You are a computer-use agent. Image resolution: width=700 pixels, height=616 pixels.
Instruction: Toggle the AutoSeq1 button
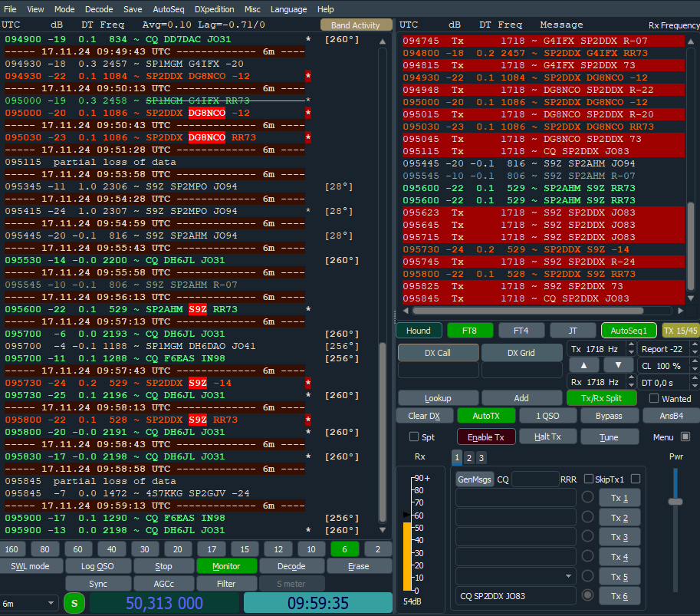(x=629, y=331)
